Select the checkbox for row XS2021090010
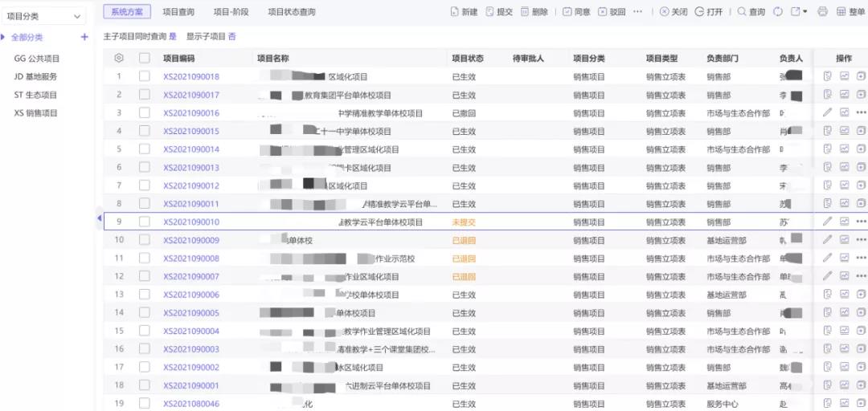The image size is (868, 411). [145, 222]
